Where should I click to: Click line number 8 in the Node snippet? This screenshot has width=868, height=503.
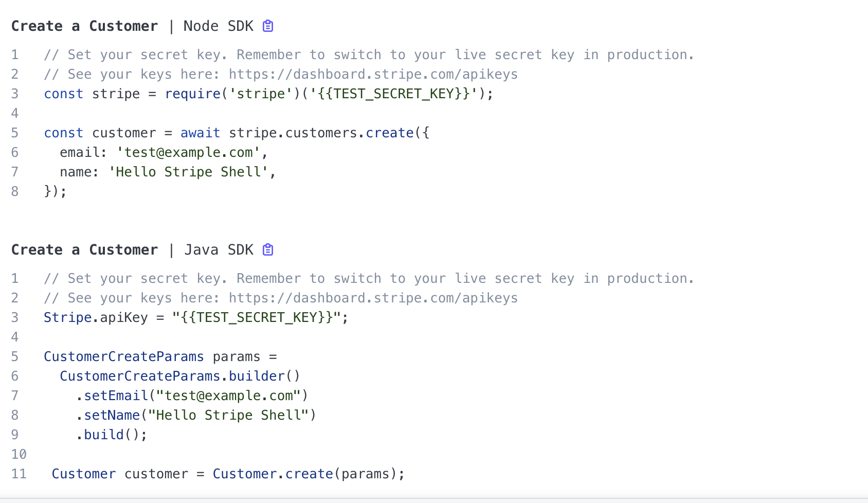pos(15,192)
